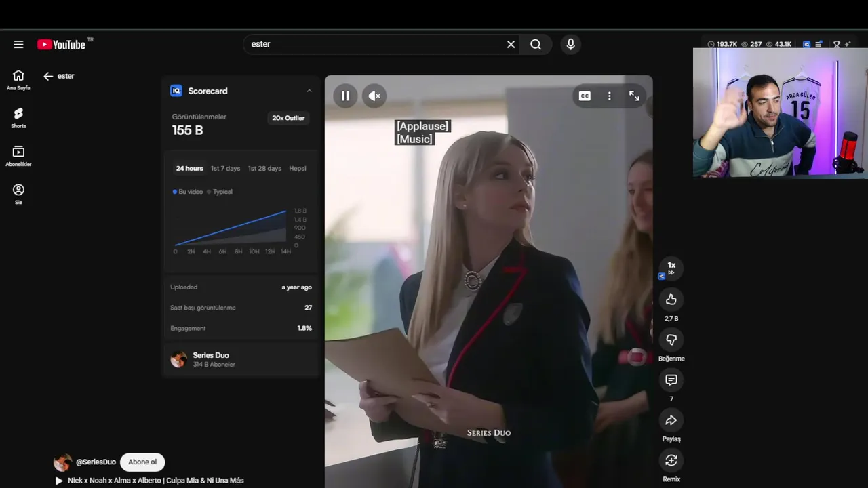Click the 155 B views count

[187, 130]
